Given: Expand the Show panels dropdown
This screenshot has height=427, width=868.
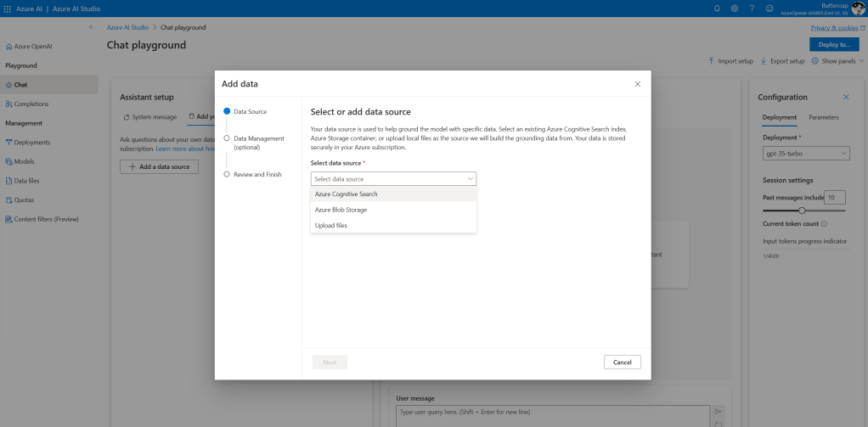Looking at the screenshot, I should coord(838,61).
